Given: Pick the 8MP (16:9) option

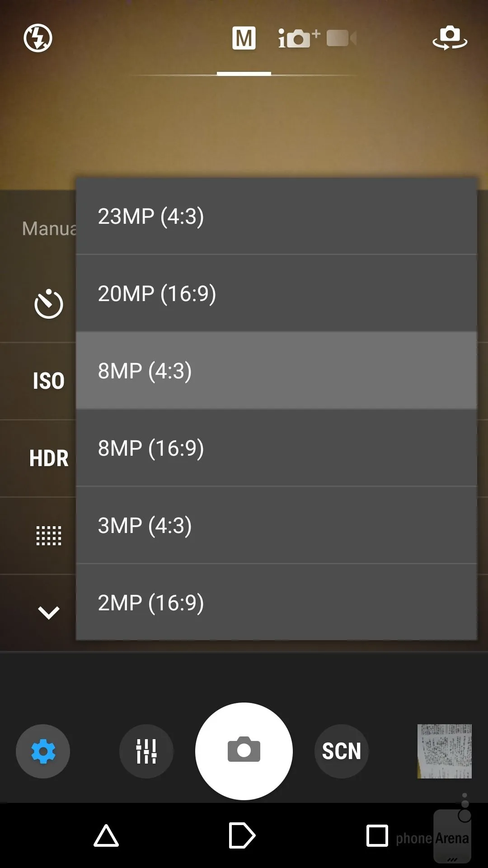Looking at the screenshot, I should pyautogui.click(x=276, y=448).
